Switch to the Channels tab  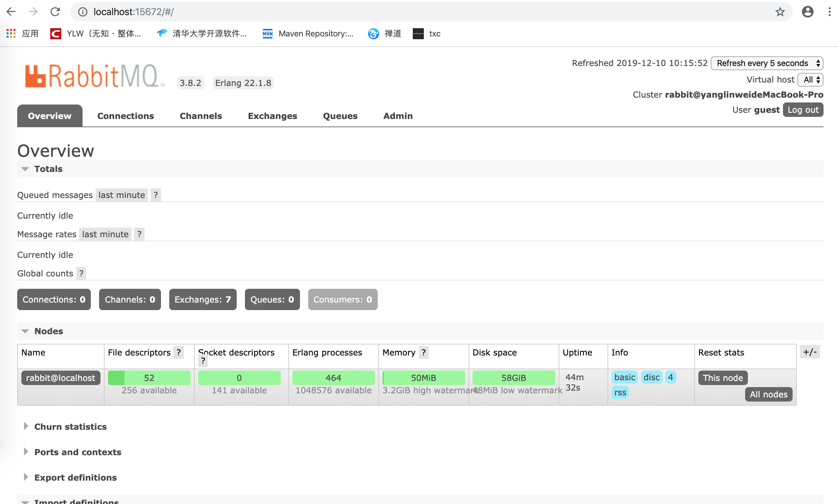pos(201,116)
